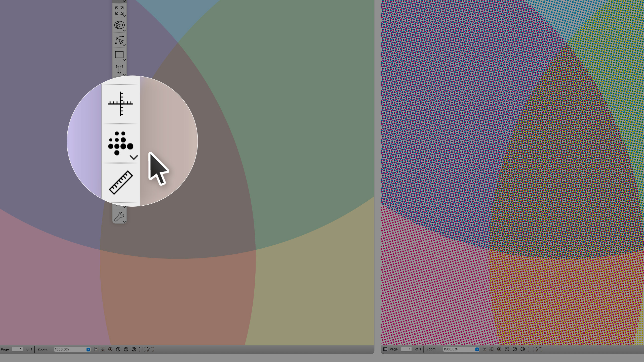This screenshot has width=644, height=362.
Task: Click fit-to-selection dashed box in left status bar
Action: coord(102,349)
